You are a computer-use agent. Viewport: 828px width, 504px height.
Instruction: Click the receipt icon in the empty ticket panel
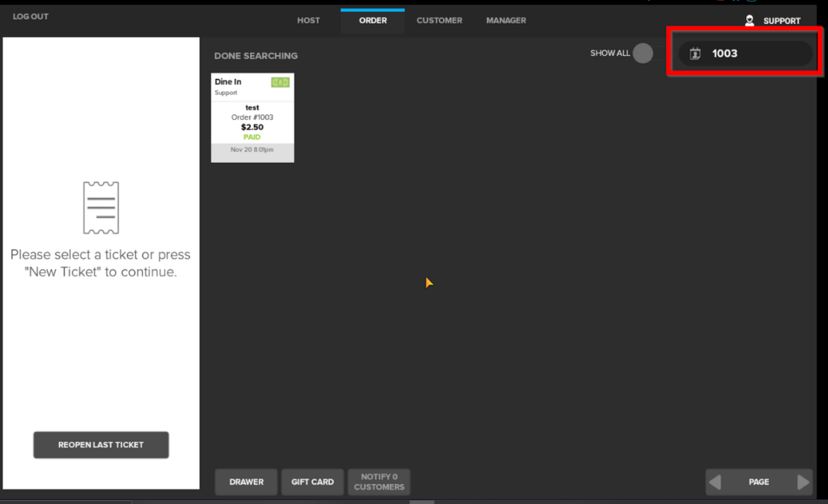pyautogui.click(x=101, y=208)
